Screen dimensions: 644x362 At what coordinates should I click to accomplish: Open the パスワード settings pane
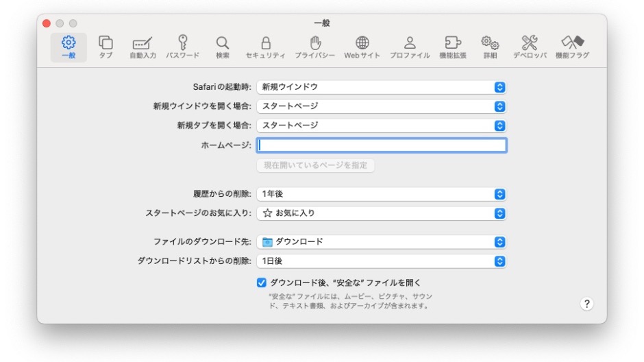(x=183, y=47)
